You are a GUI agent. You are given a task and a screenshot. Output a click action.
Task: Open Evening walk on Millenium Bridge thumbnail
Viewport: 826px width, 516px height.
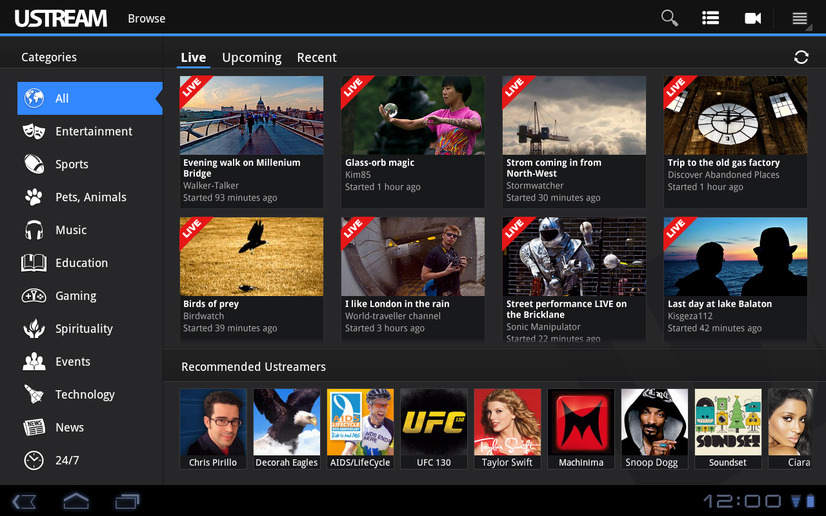click(251, 115)
